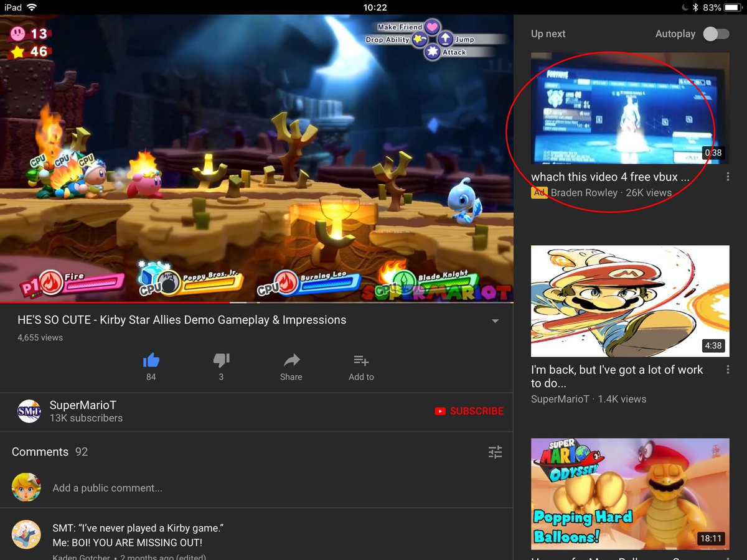747x560 pixels.
Task: Open Braden Rowley ad channel name
Action: click(584, 193)
